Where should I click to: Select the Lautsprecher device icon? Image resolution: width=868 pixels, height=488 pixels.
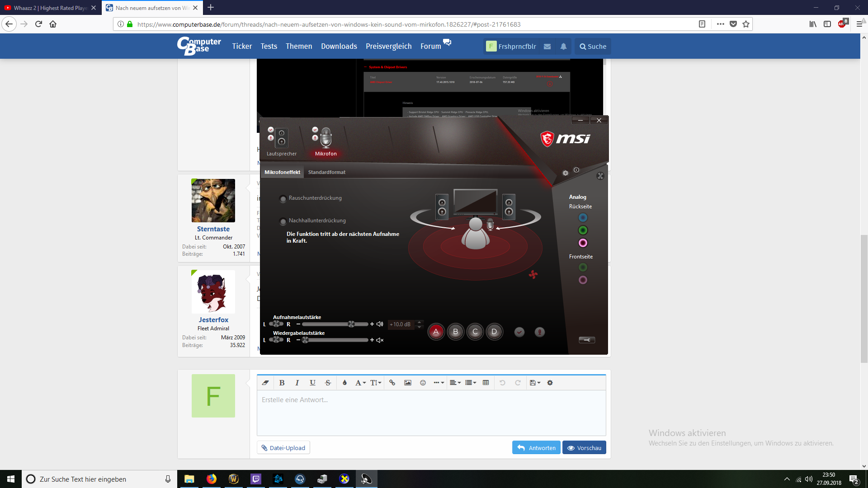[x=281, y=139]
